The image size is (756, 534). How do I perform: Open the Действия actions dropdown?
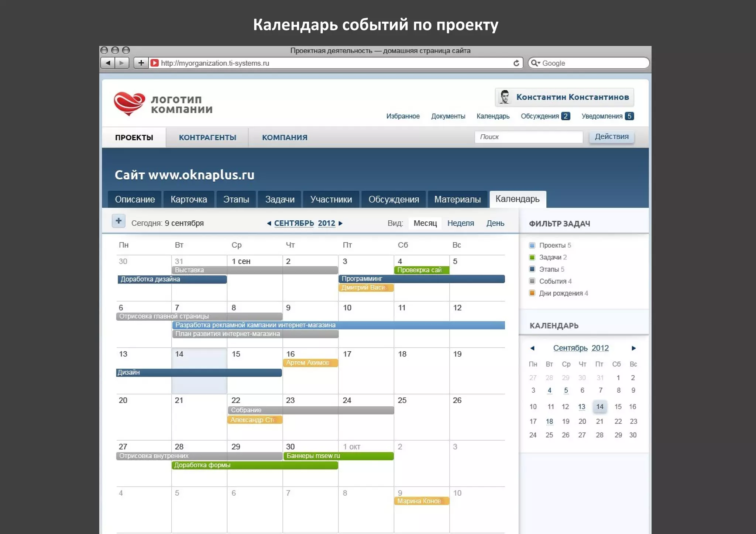coord(611,137)
